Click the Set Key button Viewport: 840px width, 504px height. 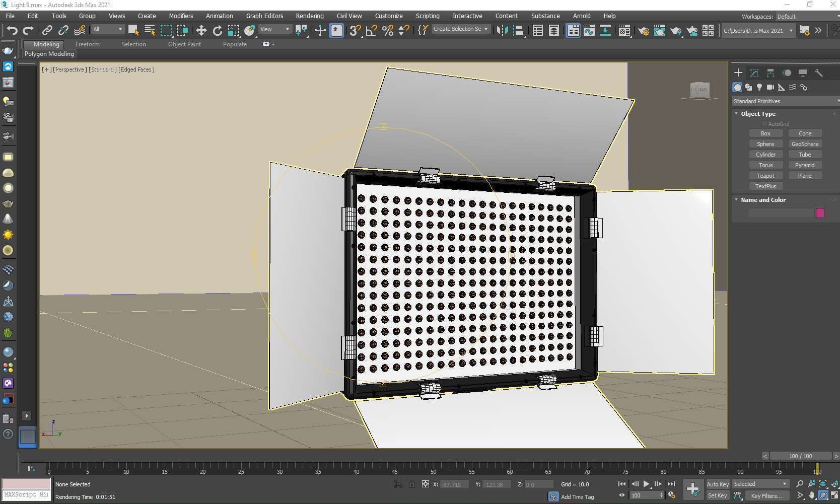click(718, 496)
